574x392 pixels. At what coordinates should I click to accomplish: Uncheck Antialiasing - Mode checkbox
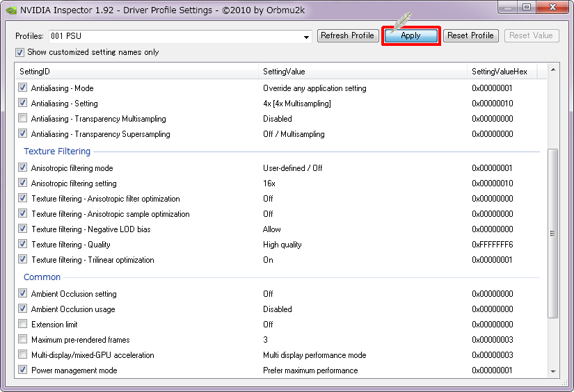pyautogui.click(x=23, y=88)
